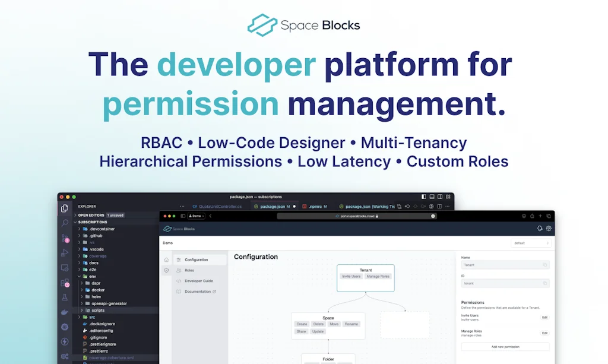The height and width of the screenshot is (364, 608).
Task: Open the Docker panel in activity bar
Action: [65, 312]
